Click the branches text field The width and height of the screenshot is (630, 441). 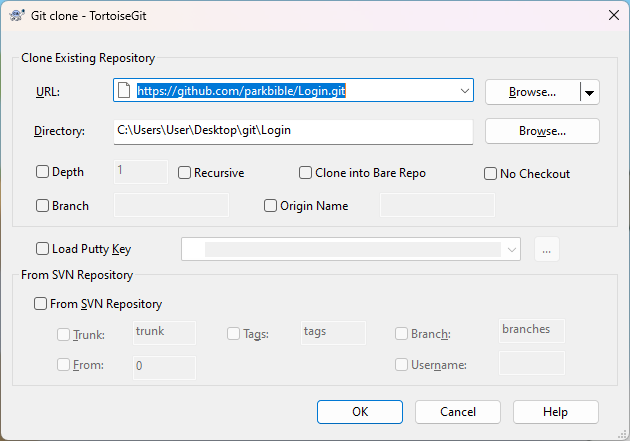click(x=532, y=331)
